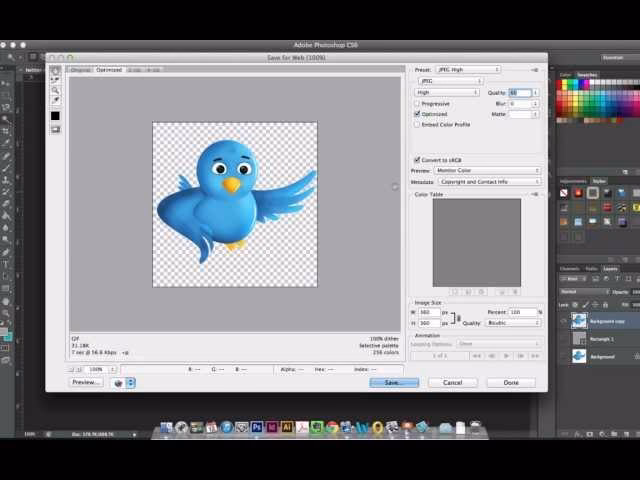Open Illustrator from the Dock
This screenshot has width=640, height=480.
[287, 427]
